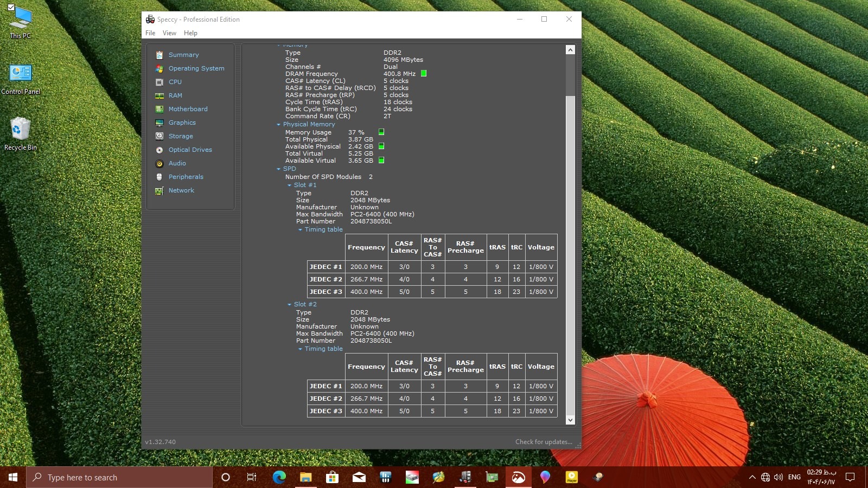Collapse the SPD section
Screen dimensions: 868x488
coord(278,169)
